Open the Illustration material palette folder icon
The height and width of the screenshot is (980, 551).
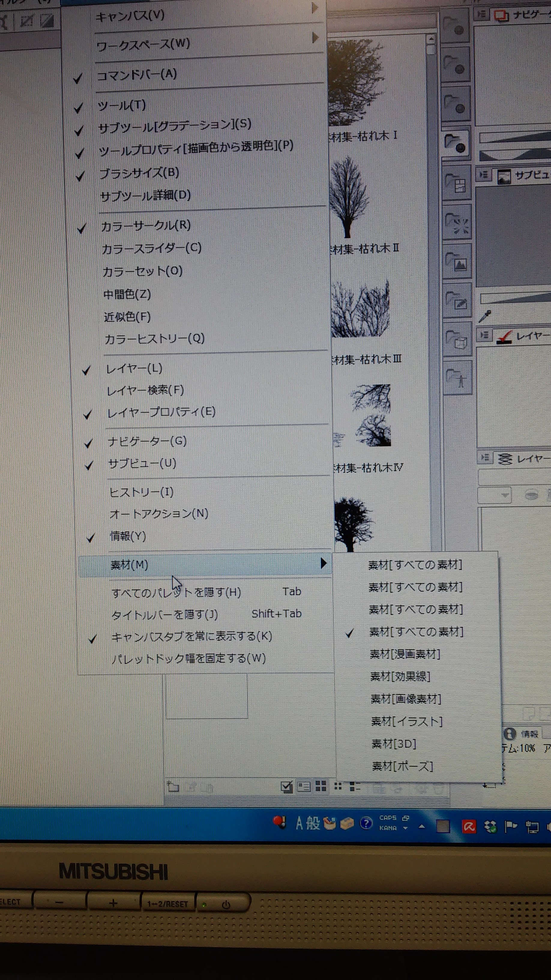coord(458,301)
